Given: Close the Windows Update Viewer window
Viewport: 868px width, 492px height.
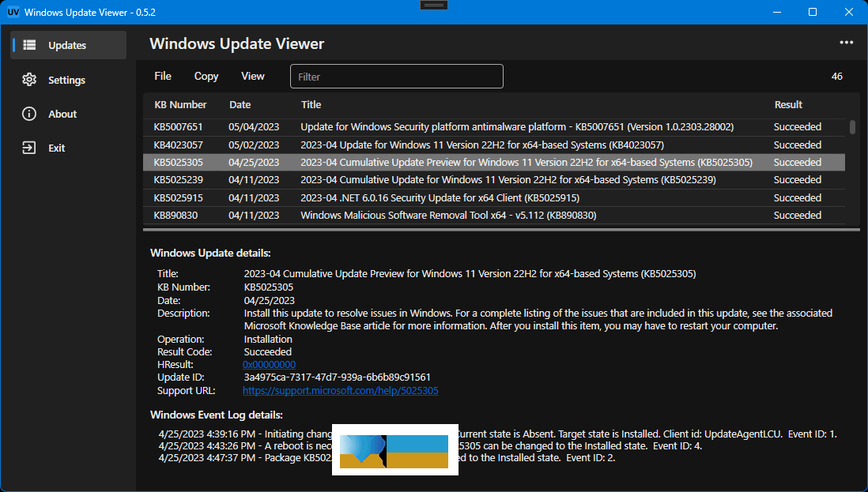Looking at the screenshot, I should (848, 12).
